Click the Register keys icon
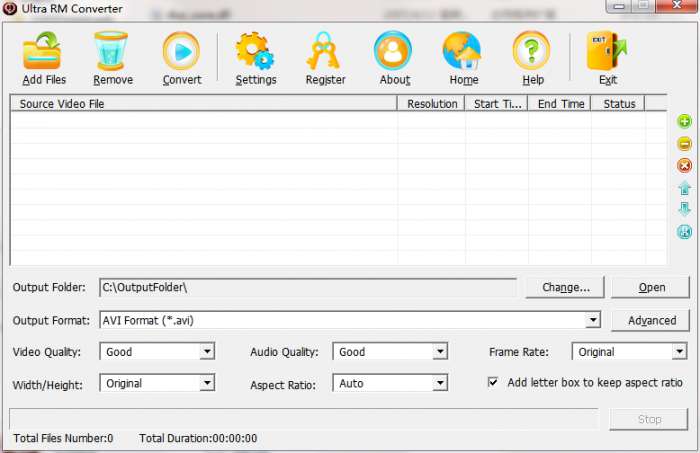700x453 pixels. click(325, 51)
